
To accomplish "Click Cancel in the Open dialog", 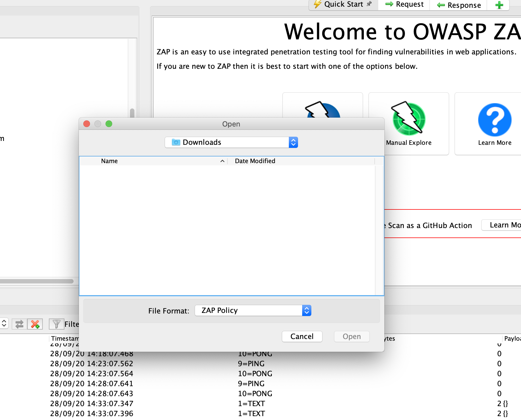I will [x=302, y=336].
